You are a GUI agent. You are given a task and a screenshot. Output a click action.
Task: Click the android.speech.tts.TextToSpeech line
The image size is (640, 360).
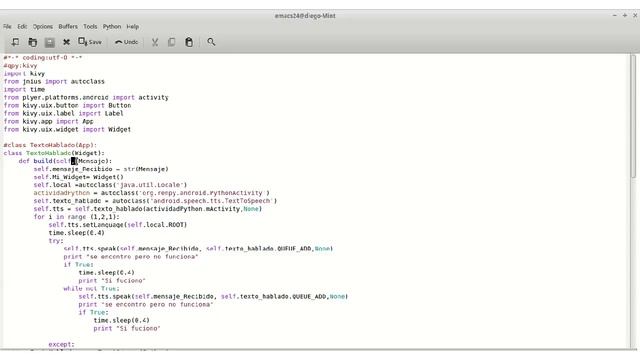point(155,201)
